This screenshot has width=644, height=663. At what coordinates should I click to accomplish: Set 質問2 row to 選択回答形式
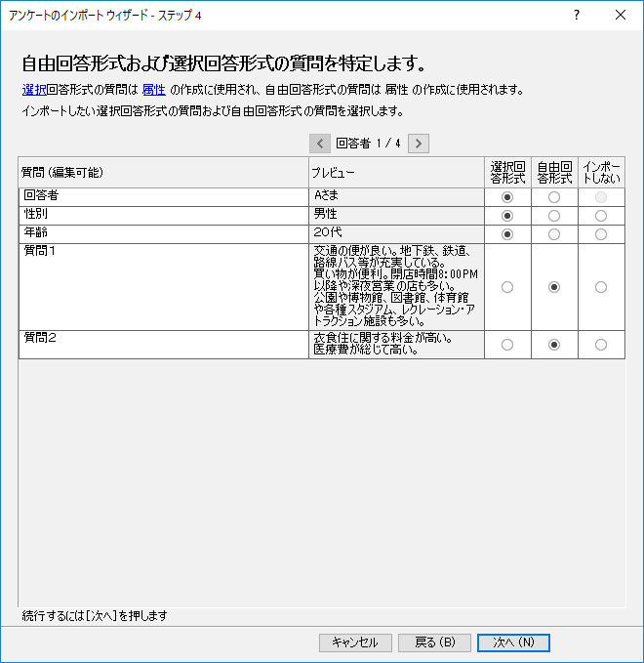(x=507, y=344)
